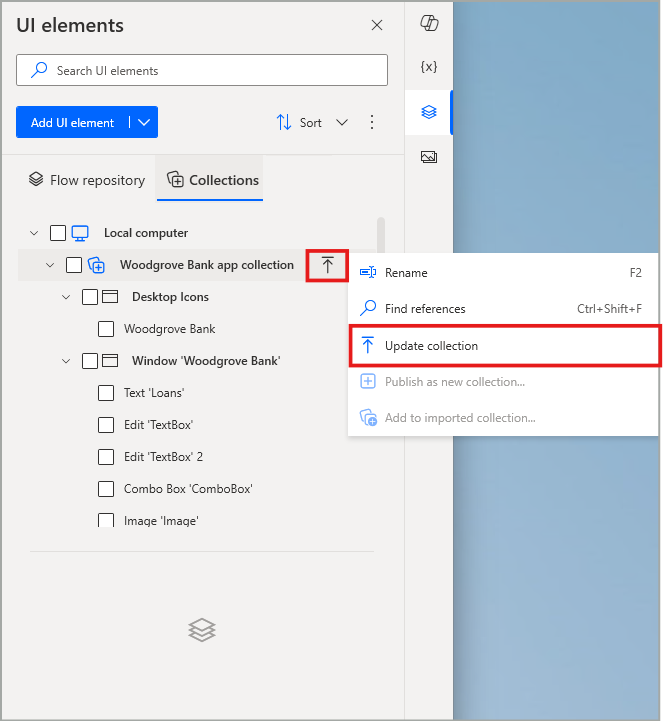Select the Local computer label
The height and width of the screenshot is (721, 663).
pyautogui.click(x=146, y=233)
